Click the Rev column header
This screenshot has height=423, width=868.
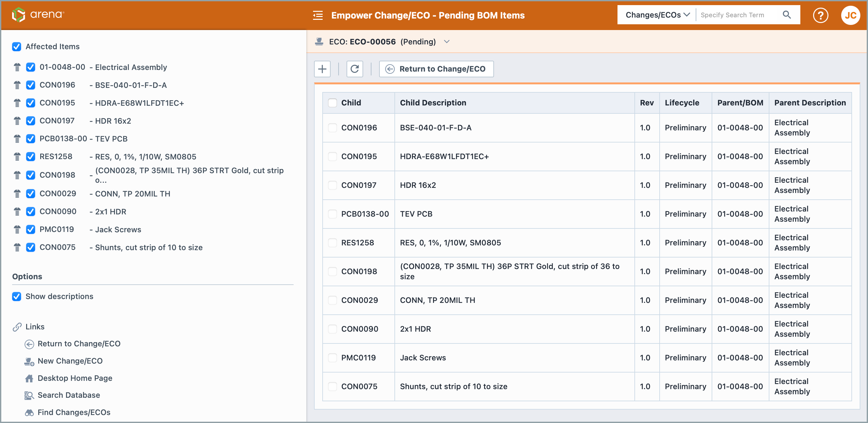pyautogui.click(x=646, y=103)
